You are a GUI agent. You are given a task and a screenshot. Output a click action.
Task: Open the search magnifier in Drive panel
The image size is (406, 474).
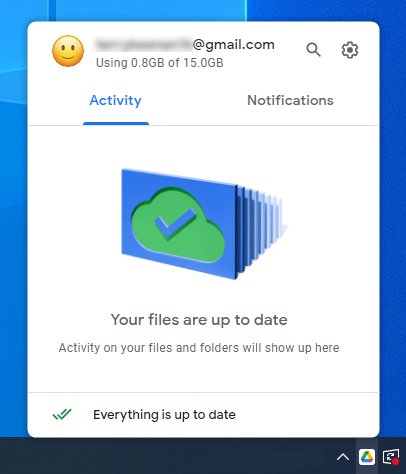[x=313, y=50]
